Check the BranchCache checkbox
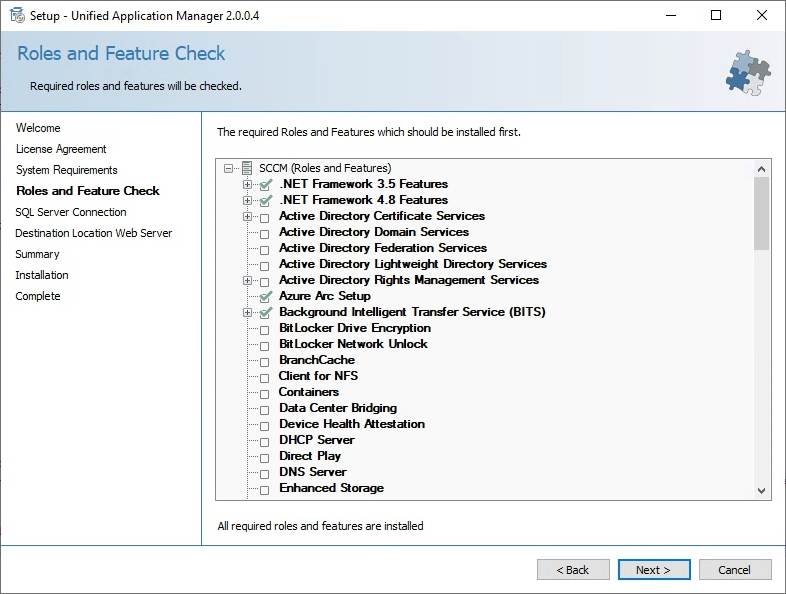Image resolution: width=786 pixels, height=594 pixels. (265, 362)
